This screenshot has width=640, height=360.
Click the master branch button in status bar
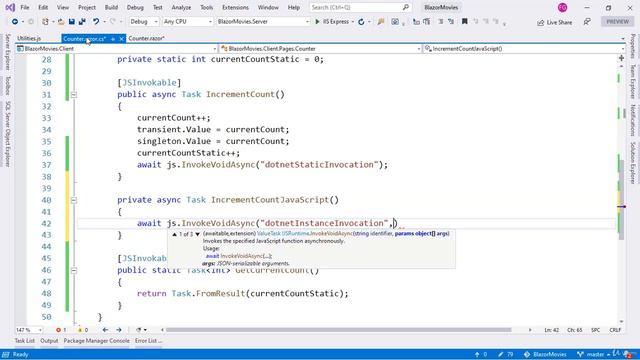click(x=594, y=355)
